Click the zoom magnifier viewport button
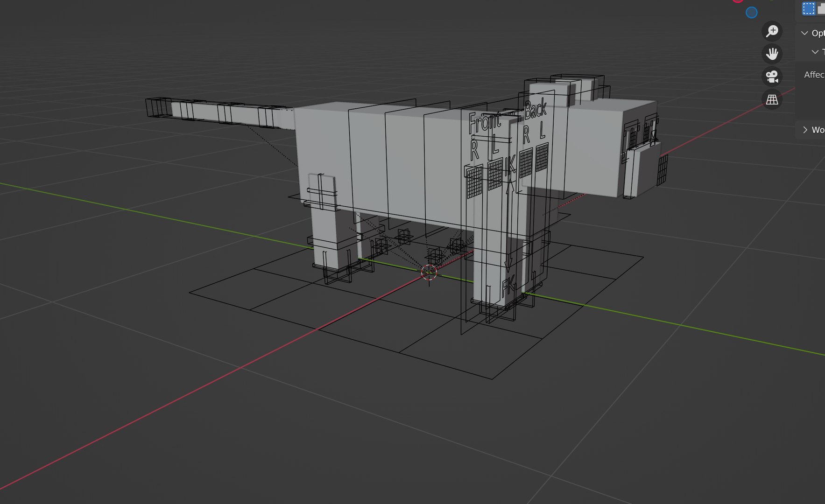 tap(772, 31)
